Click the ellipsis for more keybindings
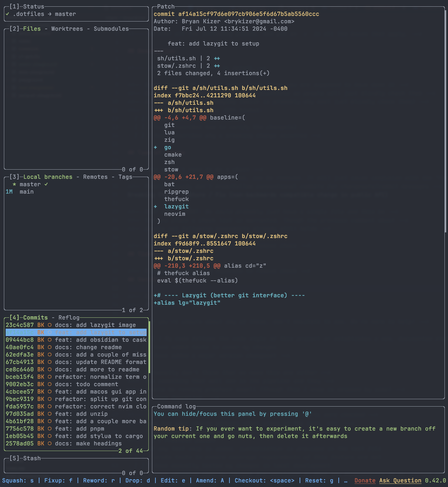 [345, 481]
